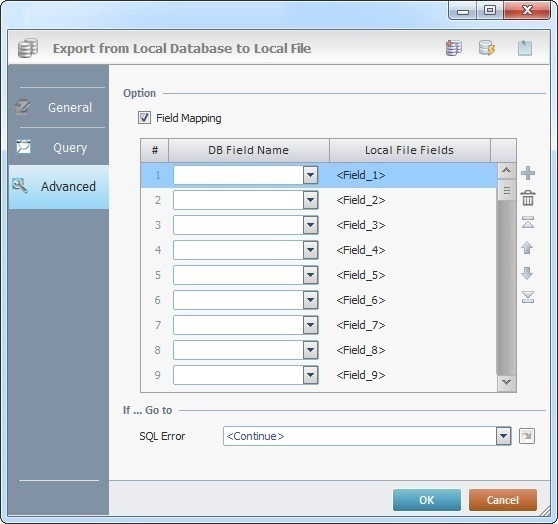Move row to top icon

(528, 222)
